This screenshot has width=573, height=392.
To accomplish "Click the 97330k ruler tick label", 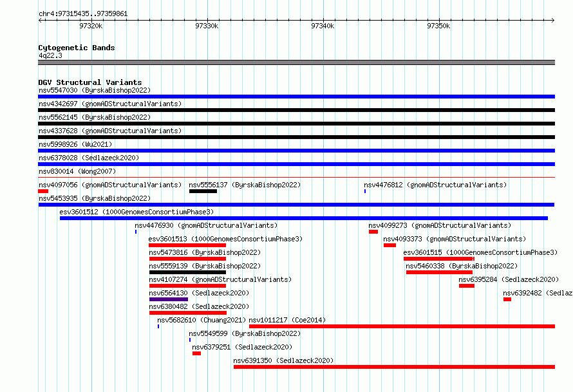I will pyautogui.click(x=207, y=26).
